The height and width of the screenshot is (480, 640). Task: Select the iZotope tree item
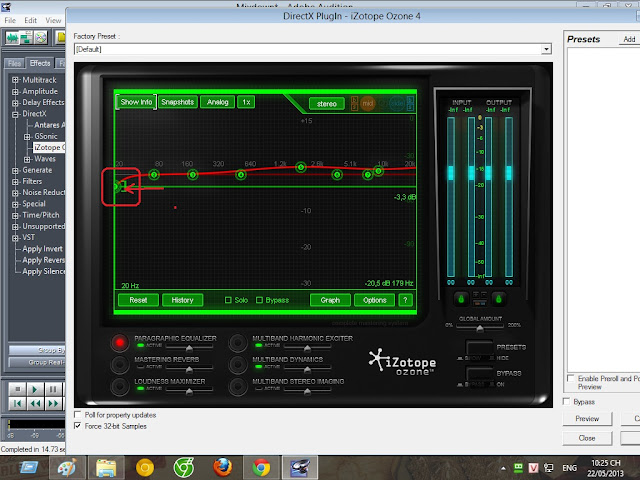[49, 147]
